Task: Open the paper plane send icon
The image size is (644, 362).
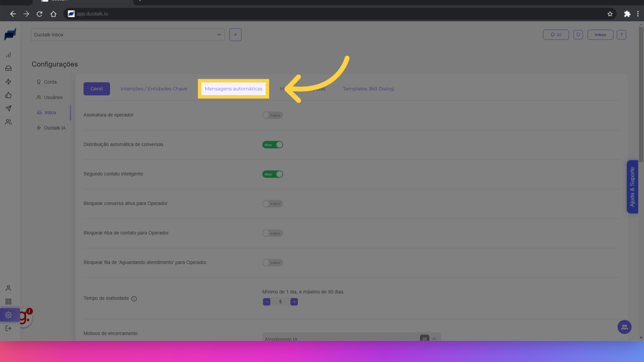Action: [x=8, y=109]
